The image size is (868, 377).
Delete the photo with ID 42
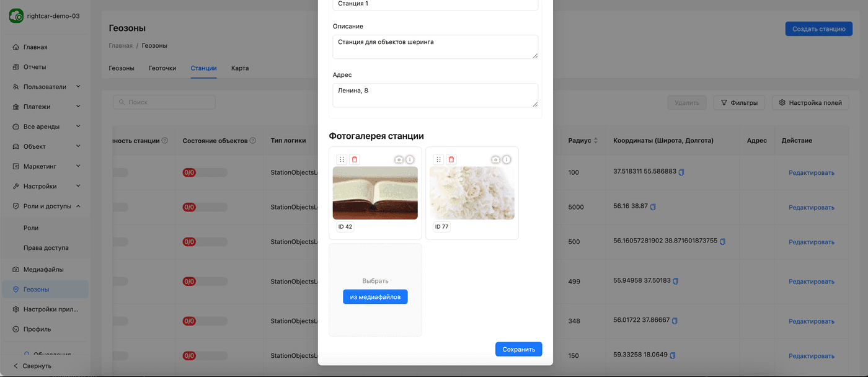[x=354, y=159]
